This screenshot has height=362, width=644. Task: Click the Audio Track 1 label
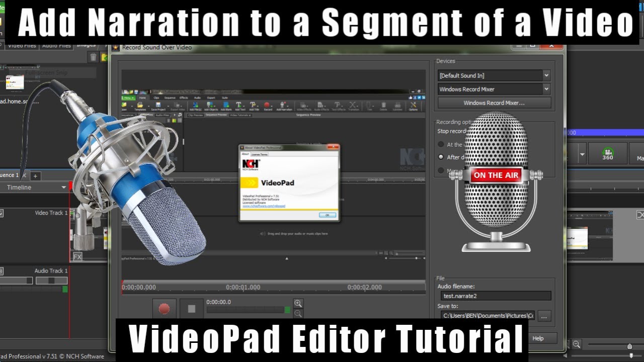pyautogui.click(x=51, y=270)
